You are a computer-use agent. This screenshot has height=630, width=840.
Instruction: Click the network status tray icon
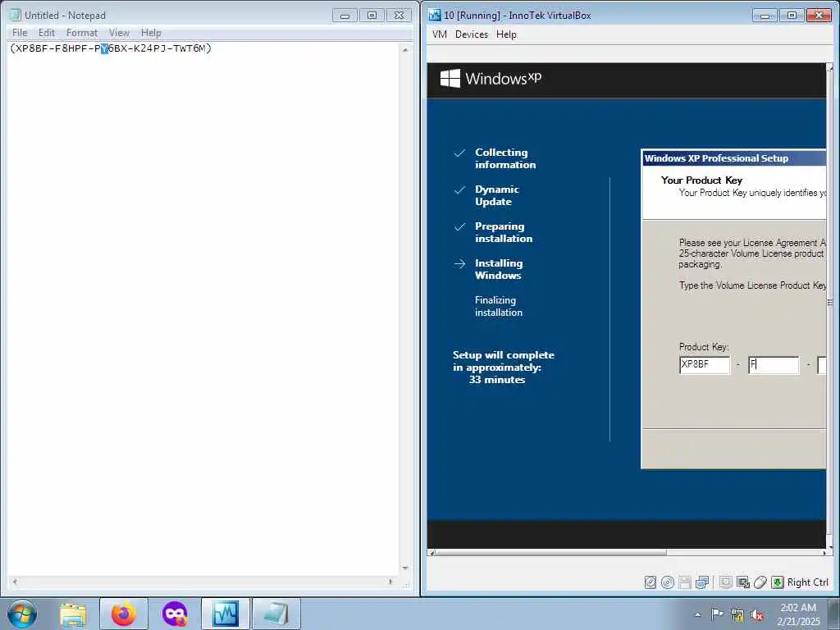pos(737,615)
